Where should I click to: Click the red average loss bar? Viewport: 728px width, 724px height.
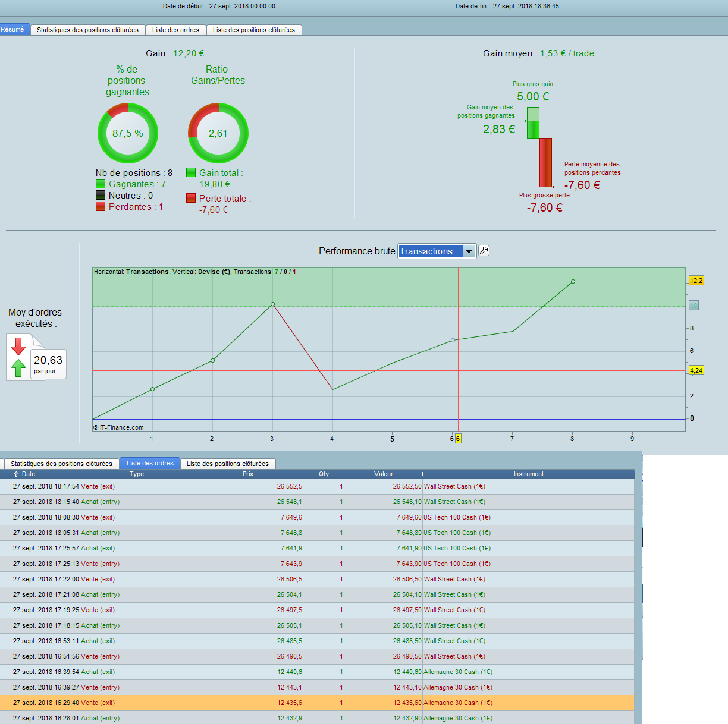pyautogui.click(x=545, y=163)
